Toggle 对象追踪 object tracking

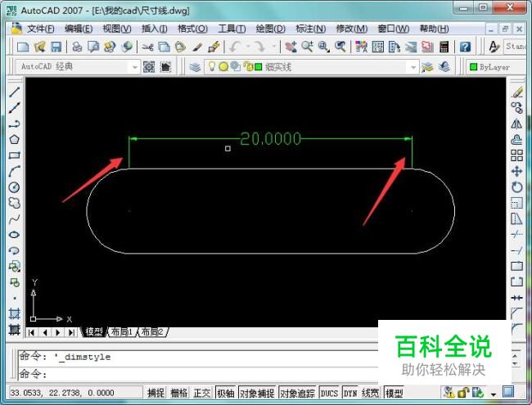click(298, 393)
